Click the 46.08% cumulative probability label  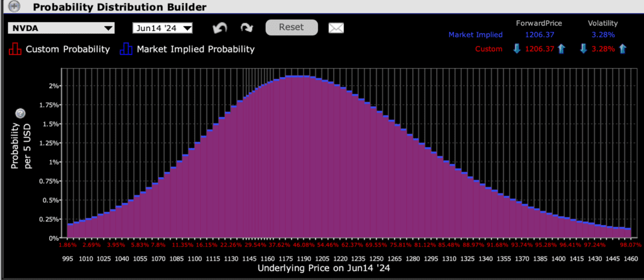pyautogui.click(x=303, y=245)
